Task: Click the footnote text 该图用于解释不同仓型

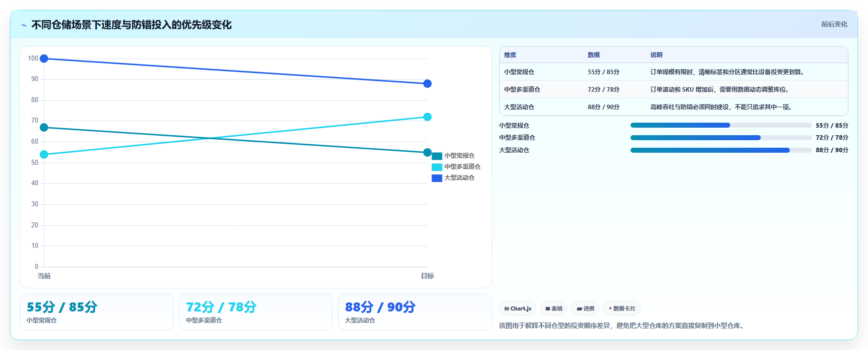Action: coord(621,325)
